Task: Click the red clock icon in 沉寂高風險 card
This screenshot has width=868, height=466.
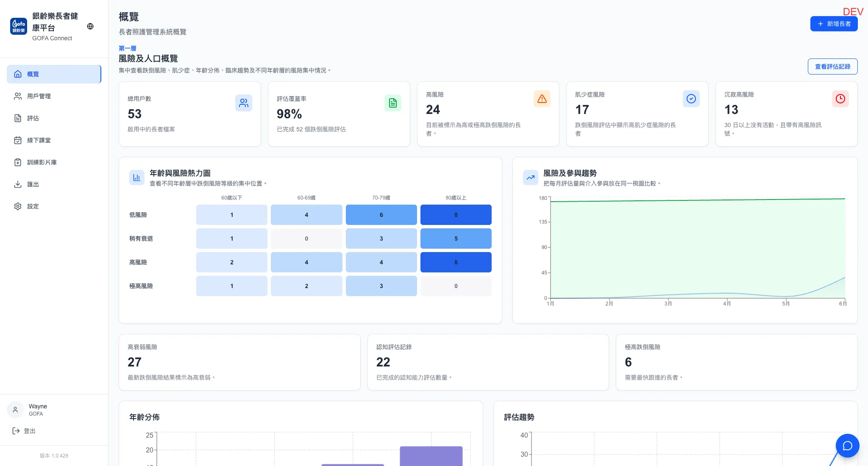Action: point(840,99)
